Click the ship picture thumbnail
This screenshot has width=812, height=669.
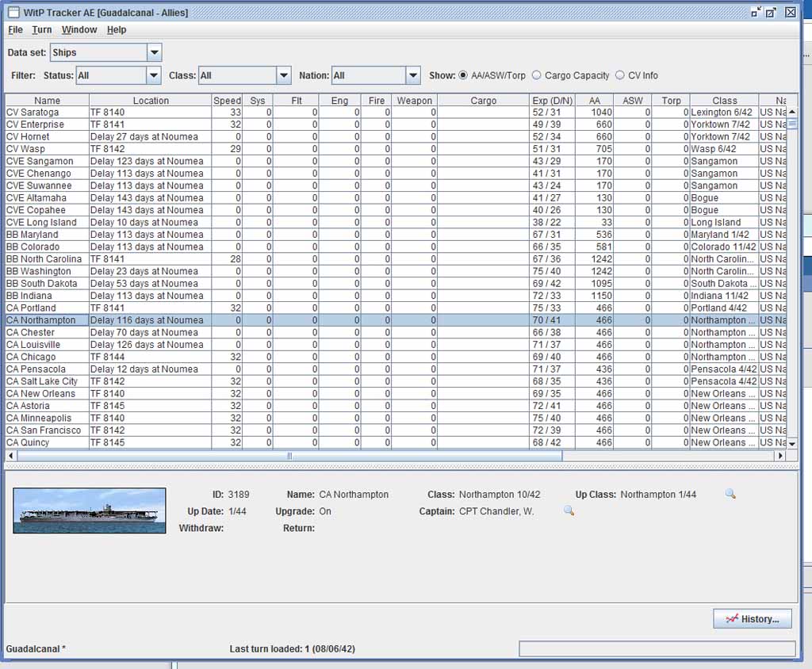point(90,510)
